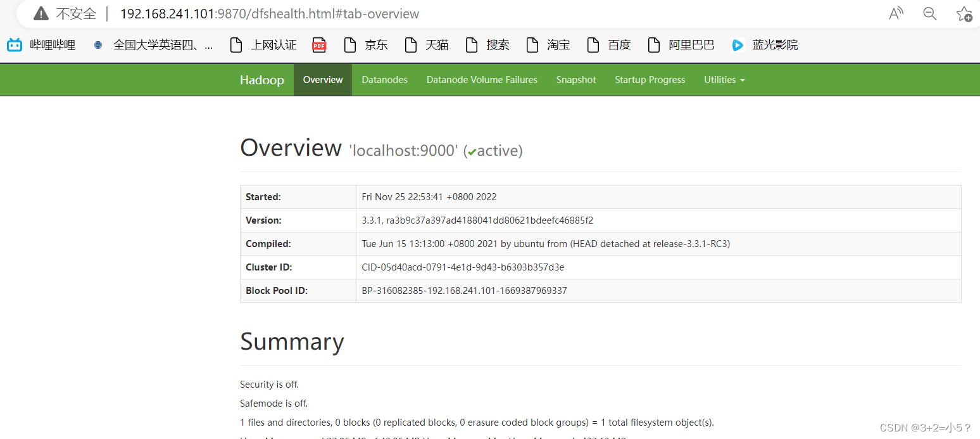Viewport: 980px width, 439px height.
Task: Click the Block Pool ID: label cell
Action: (298, 291)
